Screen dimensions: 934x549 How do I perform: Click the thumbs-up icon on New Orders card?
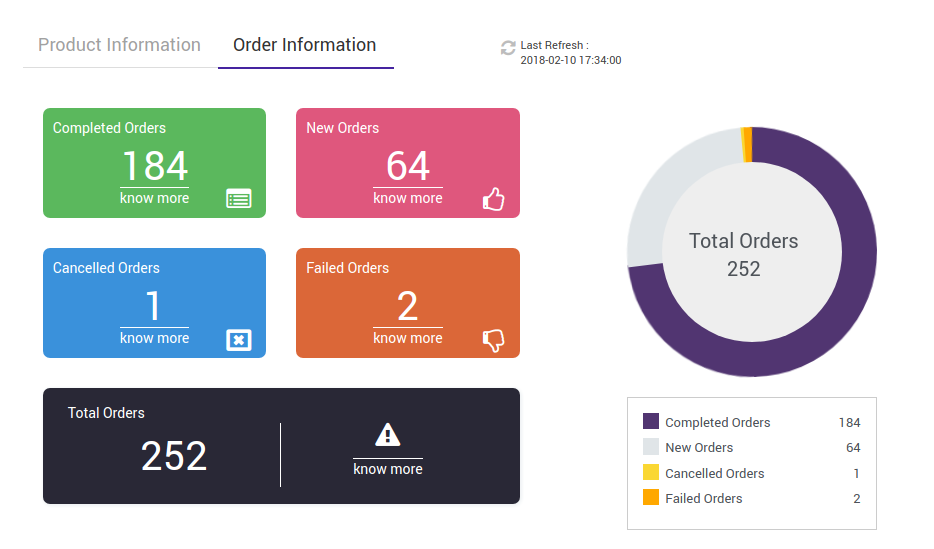pos(493,199)
